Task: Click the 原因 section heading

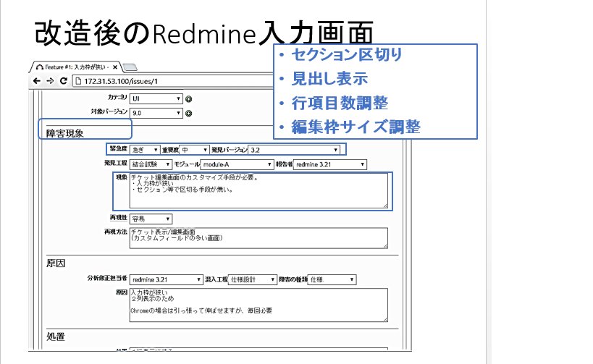Action: tap(56, 263)
